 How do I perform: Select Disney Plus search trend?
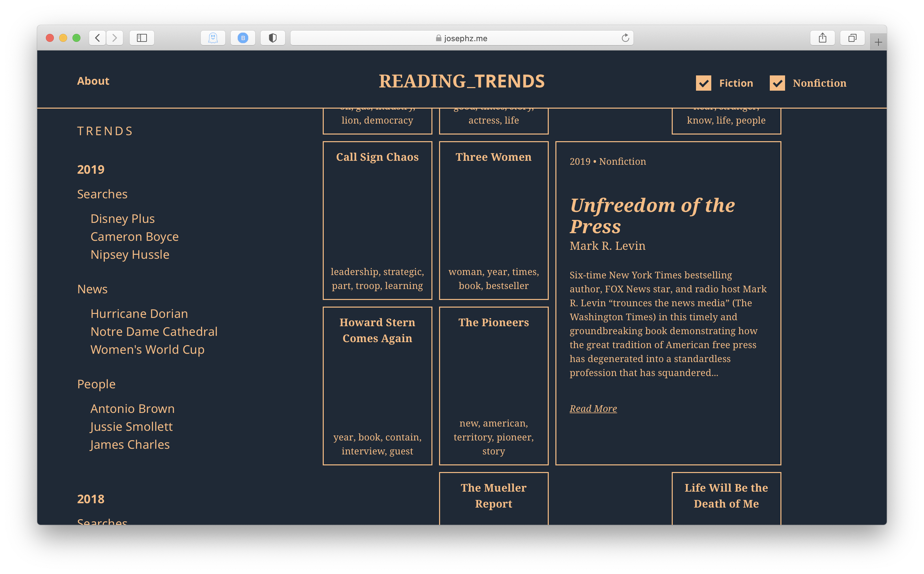click(x=122, y=219)
